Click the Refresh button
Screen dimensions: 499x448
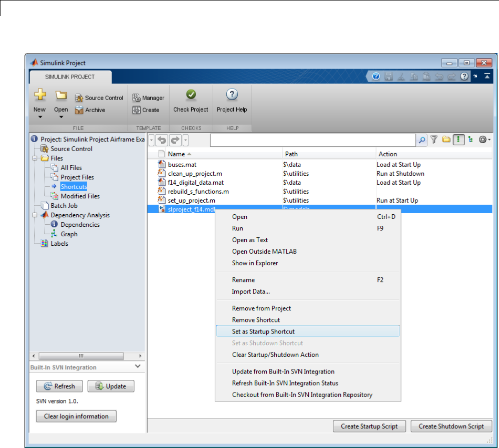tap(59, 386)
